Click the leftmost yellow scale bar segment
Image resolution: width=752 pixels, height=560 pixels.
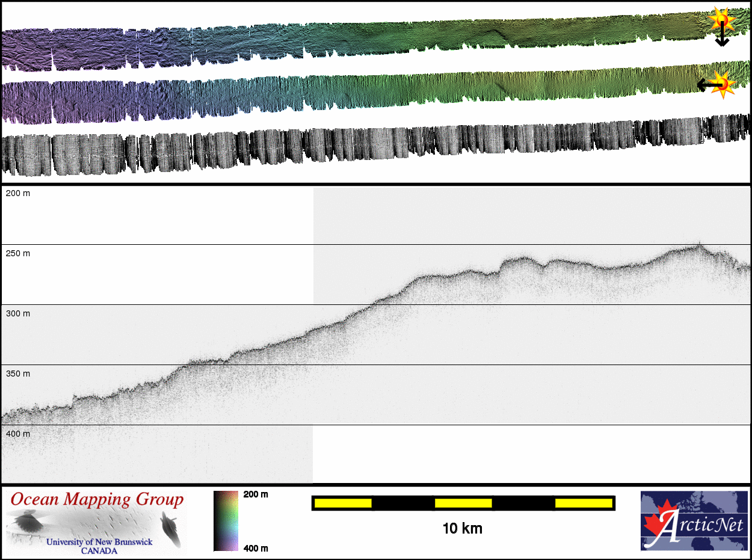click(343, 503)
